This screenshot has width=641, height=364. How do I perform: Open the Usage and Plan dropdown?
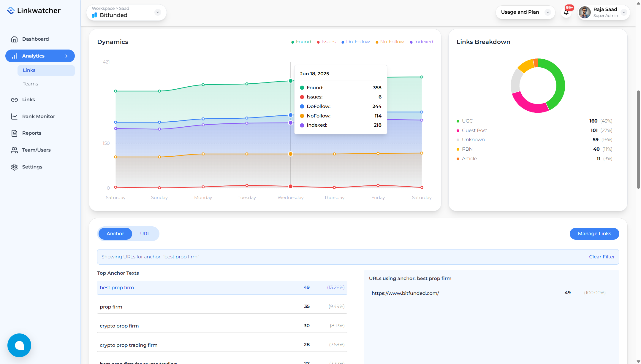[525, 12]
